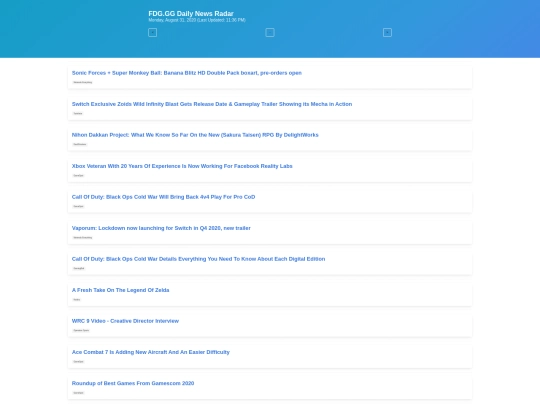Click the source tag under the Sonic Forces headline
Viewport: 540px width, 405px height.
click(83, 82)
